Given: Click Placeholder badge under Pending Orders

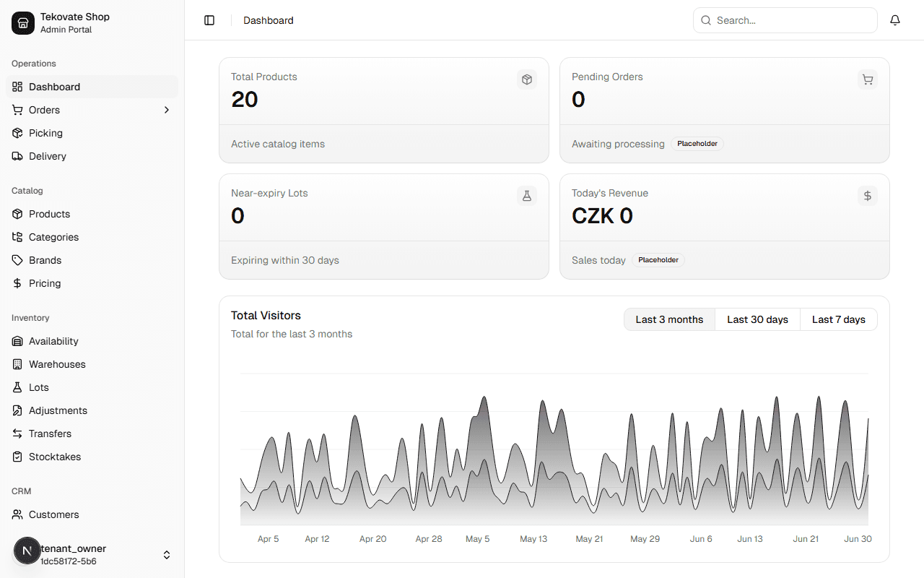Looking at the screenshot, I should [697, 144].
